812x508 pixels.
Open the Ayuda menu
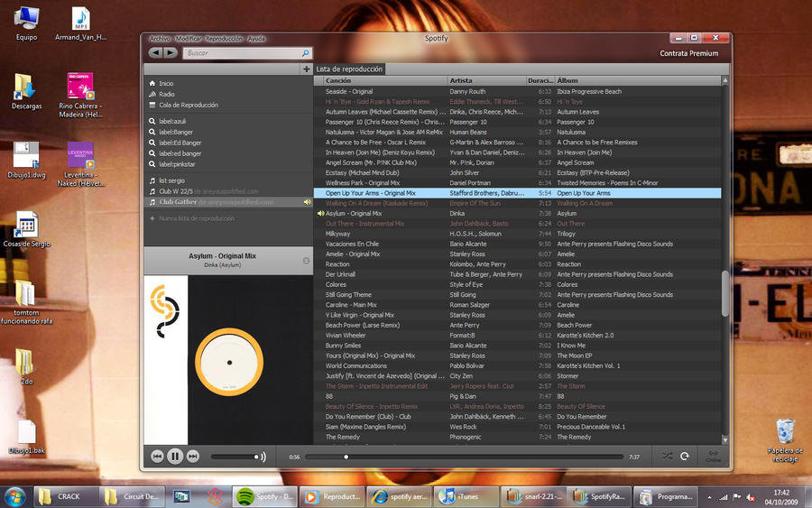(x=256, y=39)
